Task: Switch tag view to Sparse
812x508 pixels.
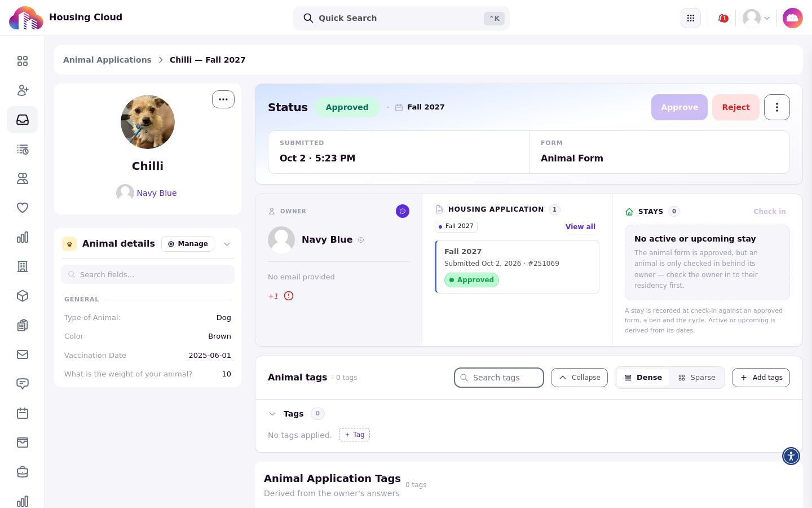Action: 697,378
